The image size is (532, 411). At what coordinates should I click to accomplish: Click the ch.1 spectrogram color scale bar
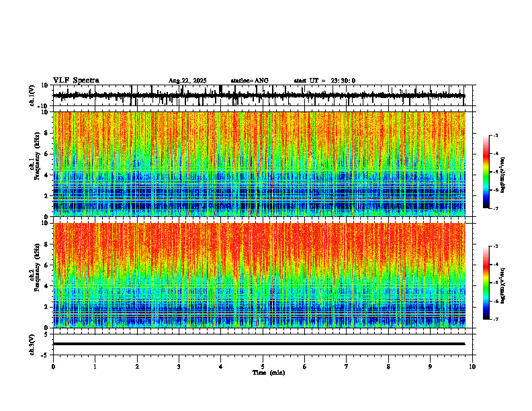point(486,172)
